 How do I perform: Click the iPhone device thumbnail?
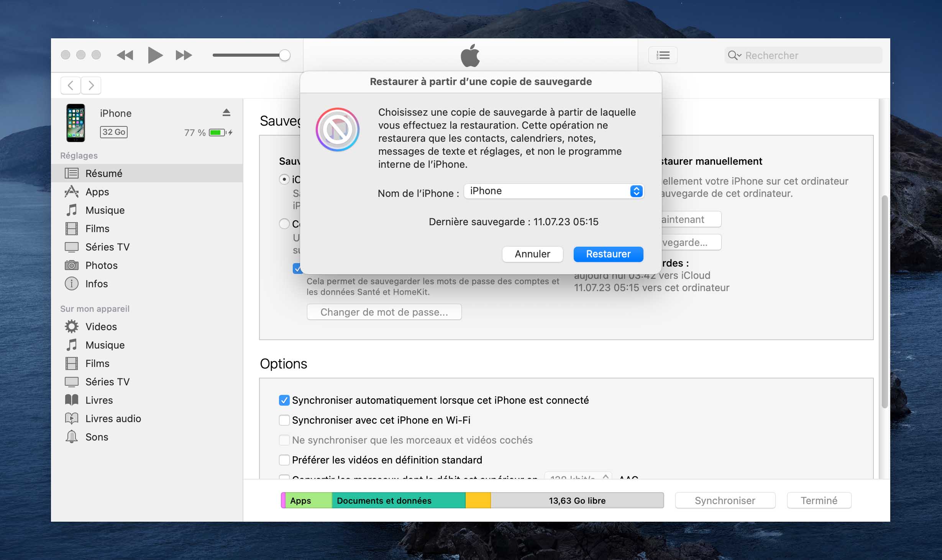[x=75, y=123]
